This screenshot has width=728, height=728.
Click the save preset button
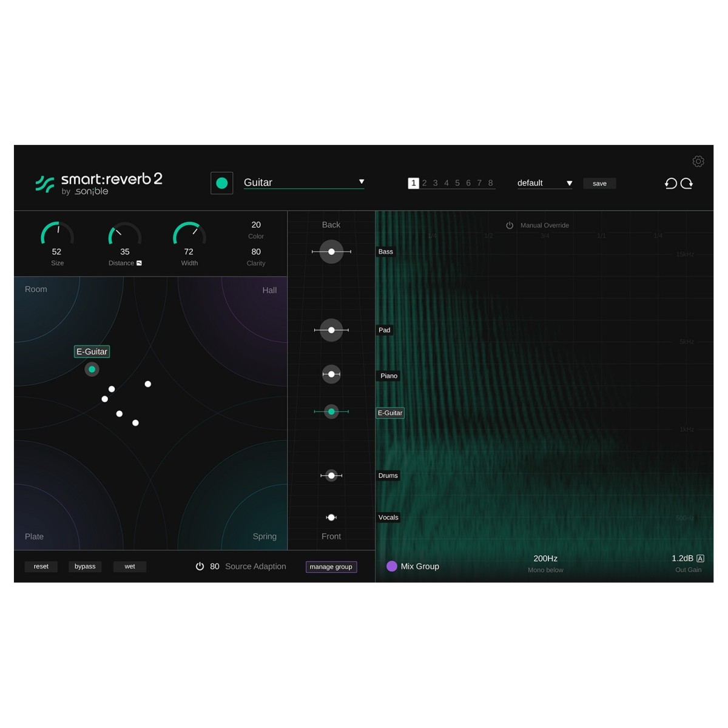pyautogui.click(x=599, y=183)
